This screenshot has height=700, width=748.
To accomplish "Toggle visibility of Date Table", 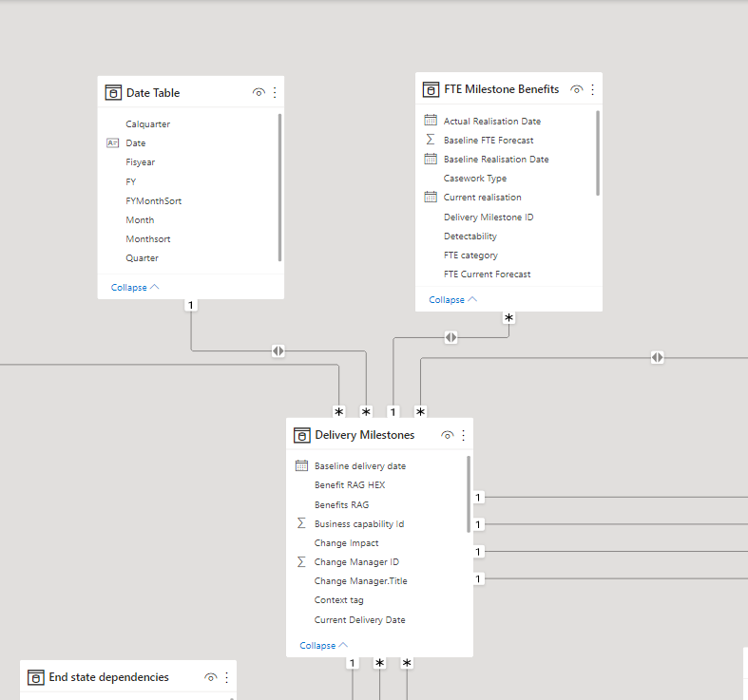I will (x=259, y=92).
